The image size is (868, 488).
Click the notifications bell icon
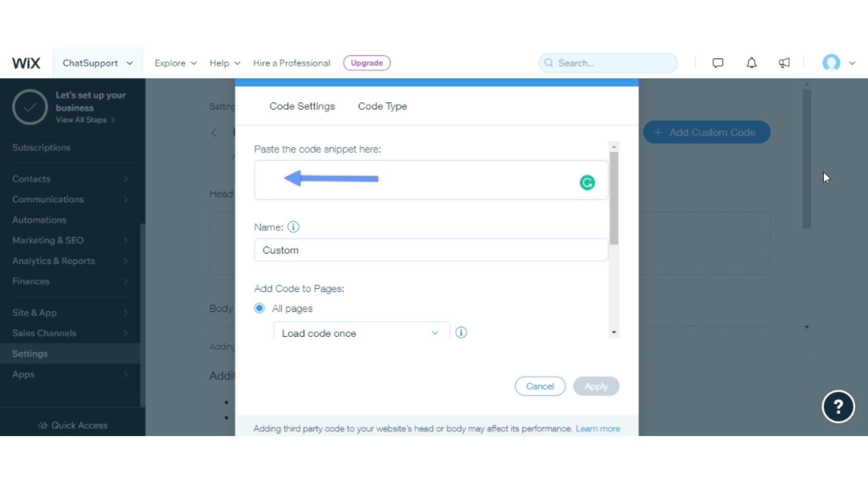point(752,62)
